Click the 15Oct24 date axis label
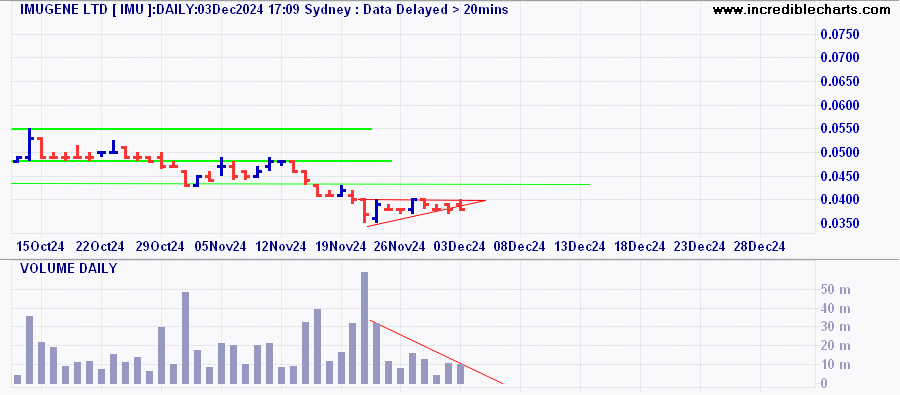The image size is (900, 395). (40, 246)
